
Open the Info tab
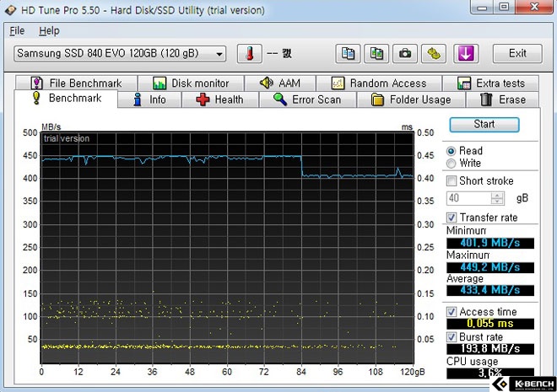(149, 99)
